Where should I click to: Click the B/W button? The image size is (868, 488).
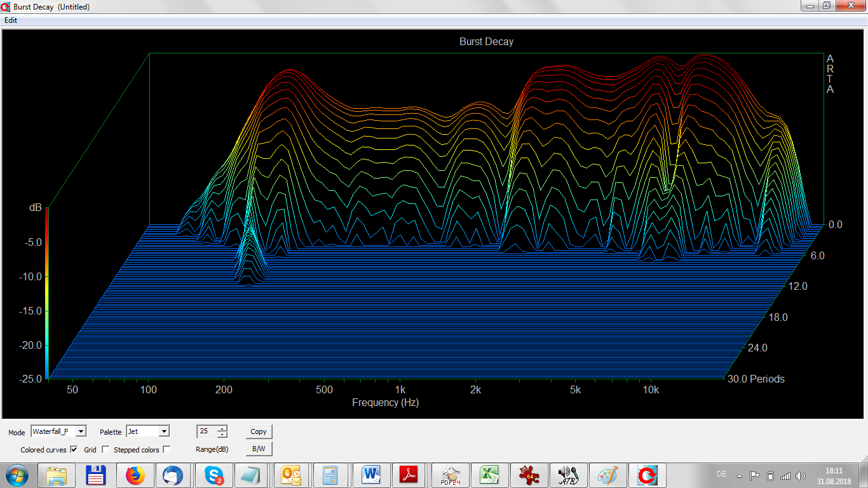[259, 449]
